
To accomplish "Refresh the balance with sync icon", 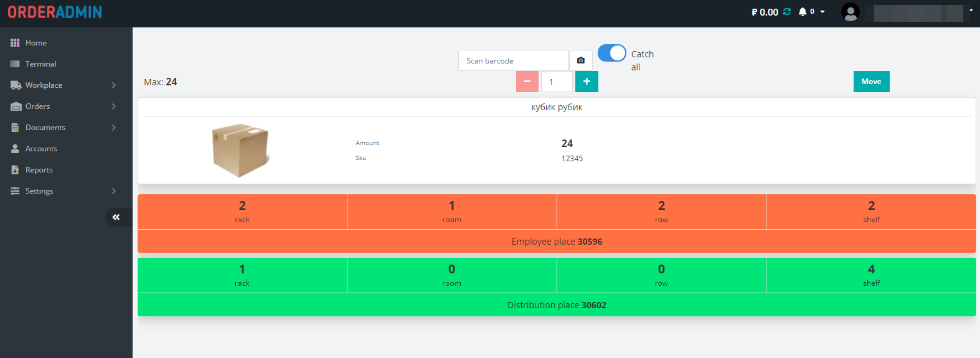I will [787, 12].
